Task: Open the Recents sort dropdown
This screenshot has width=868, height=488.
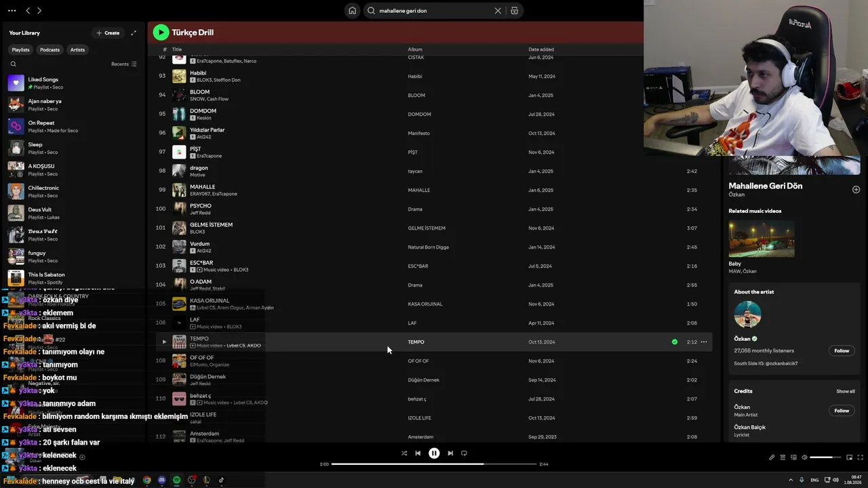Action: coord(124,64)
